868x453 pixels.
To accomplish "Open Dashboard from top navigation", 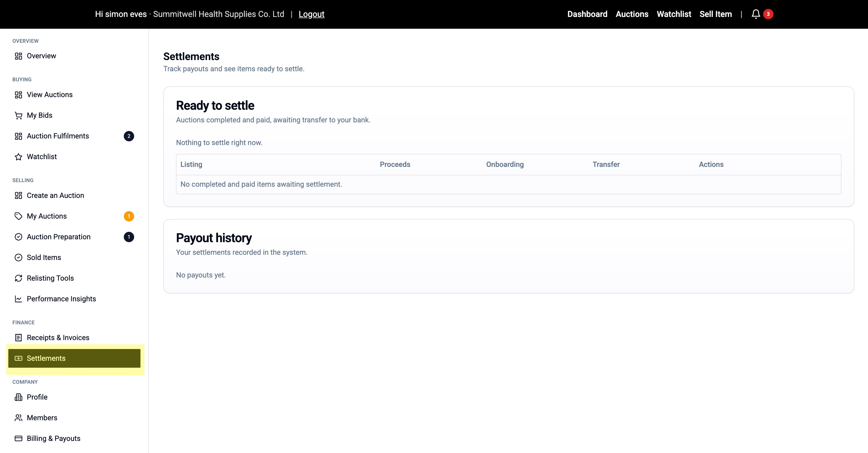I will pyautogui.click(x=587, y=14).
